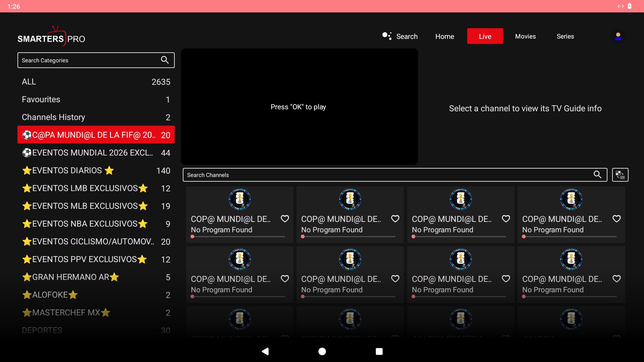This screenshot has width=644, height=362.
Task: Focus the Search Categories input field
Action: (x=96, y=60)
